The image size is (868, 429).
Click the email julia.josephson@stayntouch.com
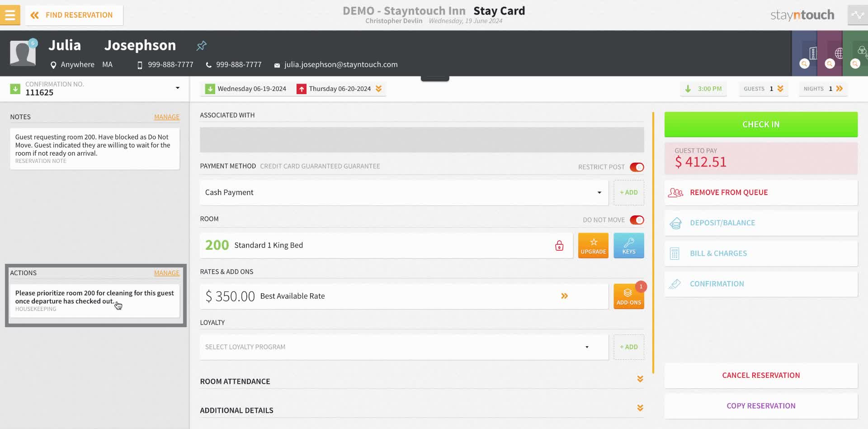pyautogui.click(x=341, y=65)
